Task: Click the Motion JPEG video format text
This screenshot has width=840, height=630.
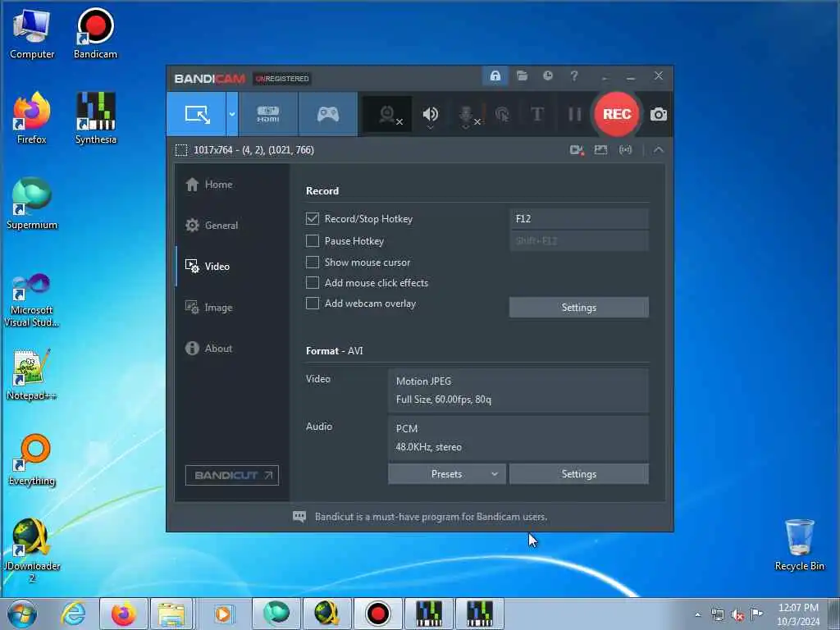Action: 424,381
